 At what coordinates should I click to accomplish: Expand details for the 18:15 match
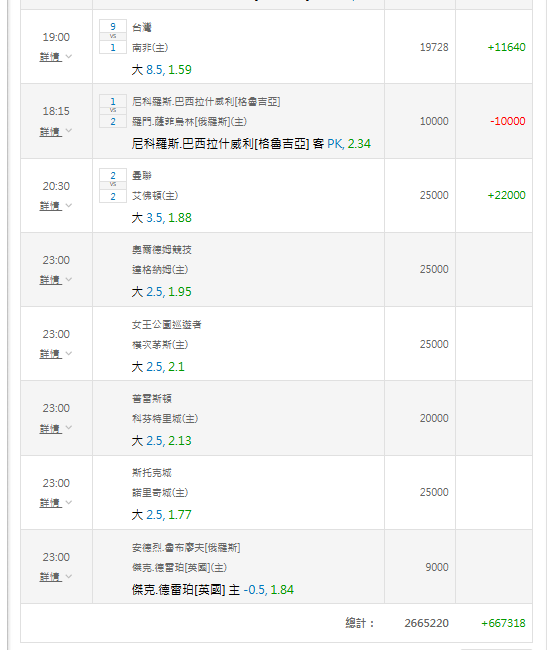[56, 131]
